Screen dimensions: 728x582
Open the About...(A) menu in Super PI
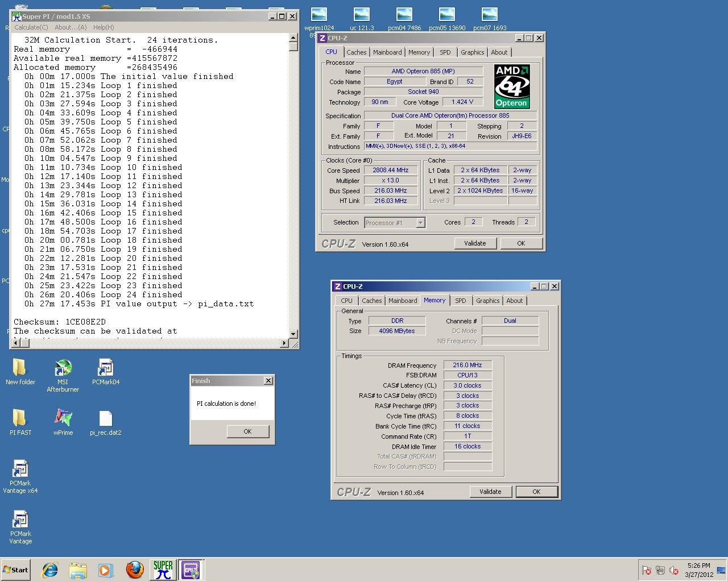[x=71, y=27]
